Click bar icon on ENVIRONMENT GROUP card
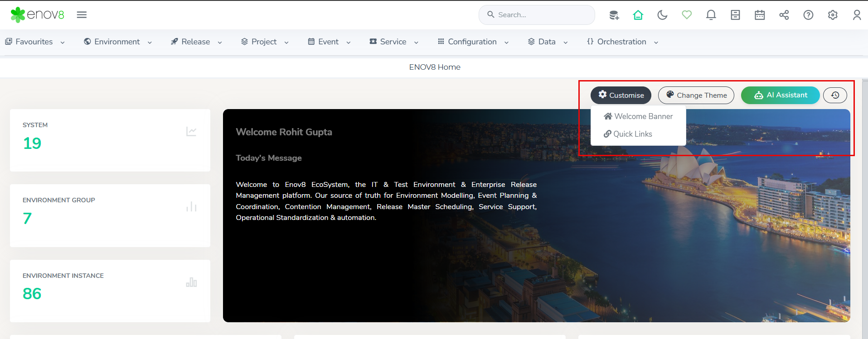Viewport: 868px width, 339px height. coord(191,207)
